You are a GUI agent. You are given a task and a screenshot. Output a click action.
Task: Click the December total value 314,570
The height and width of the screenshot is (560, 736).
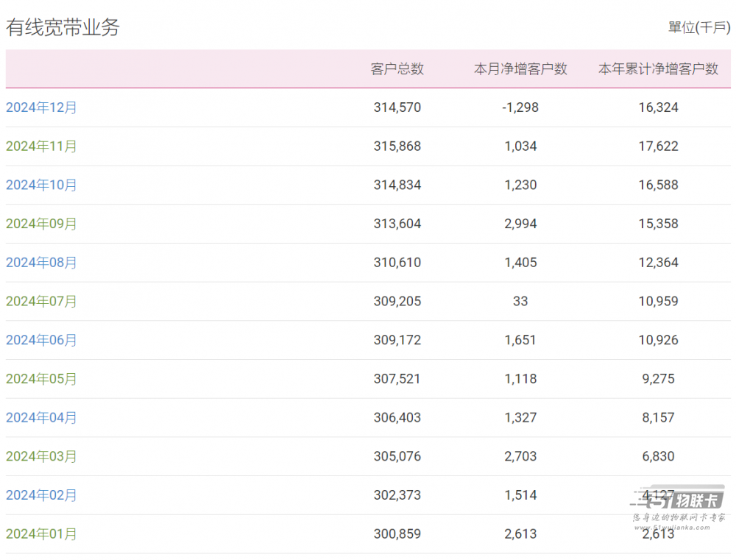click(397, 107)
